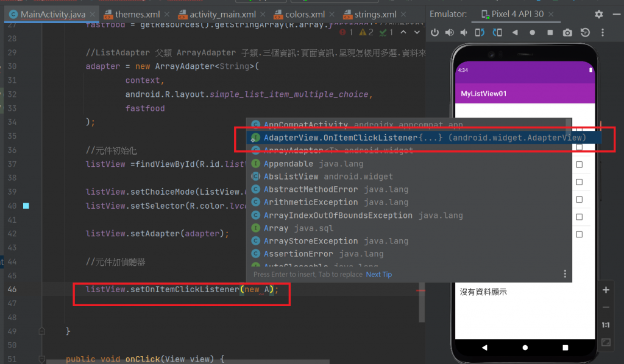The image size is (624, 364).
Task: Click the MyListView01 app title bar
Action: click(x=525, y=93)
